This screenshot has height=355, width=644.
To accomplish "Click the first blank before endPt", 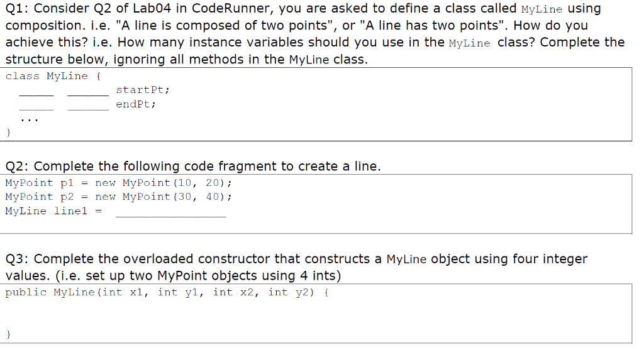I will click(36, 108).
